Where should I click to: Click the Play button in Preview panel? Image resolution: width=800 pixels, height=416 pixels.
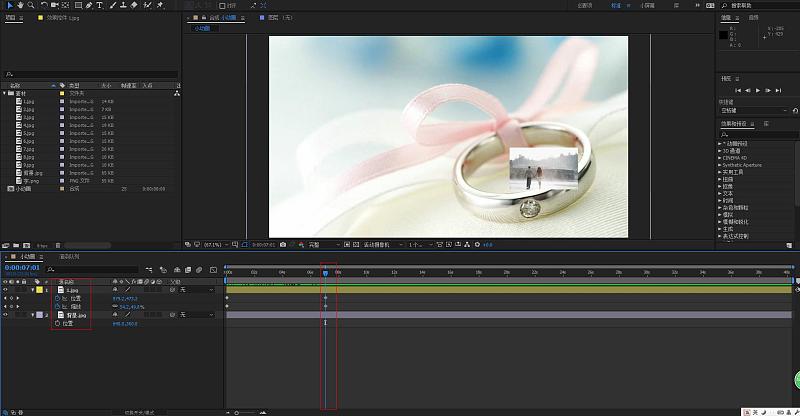756,90
